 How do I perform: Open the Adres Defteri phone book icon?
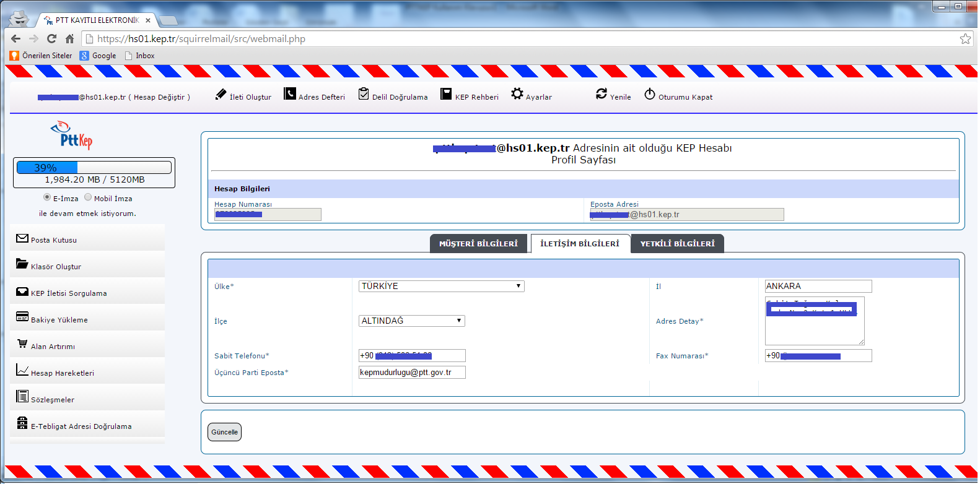pyautogui.click(x=290, y=93)
